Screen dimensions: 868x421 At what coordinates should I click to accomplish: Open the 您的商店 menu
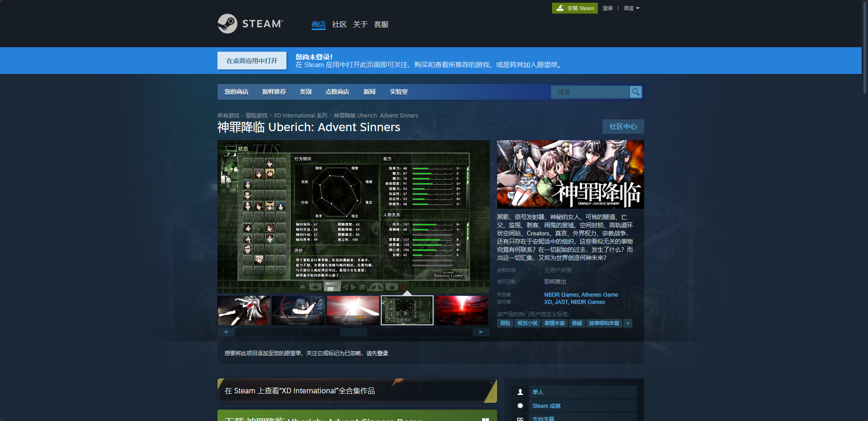[x=237, y=92]
